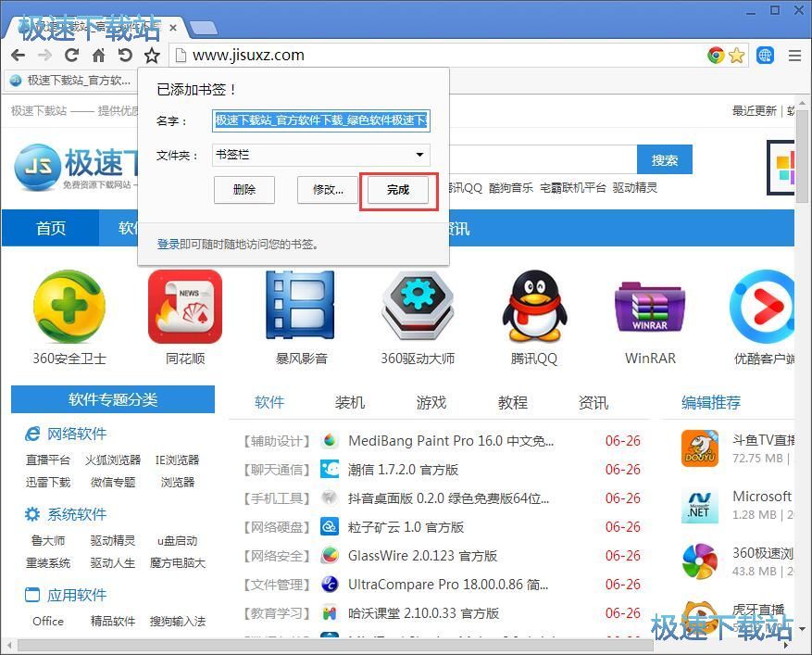Click the 鲁大师 sidebar link
The height and width of the screenshot is (655, 812).
click(48, 541)
